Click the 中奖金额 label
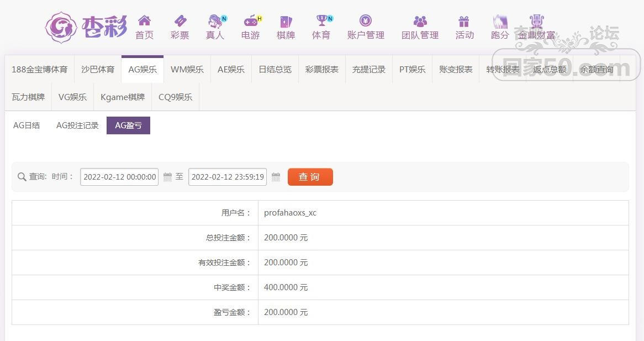This screenshot has height=341, width=644. click(x=232, y=287)
